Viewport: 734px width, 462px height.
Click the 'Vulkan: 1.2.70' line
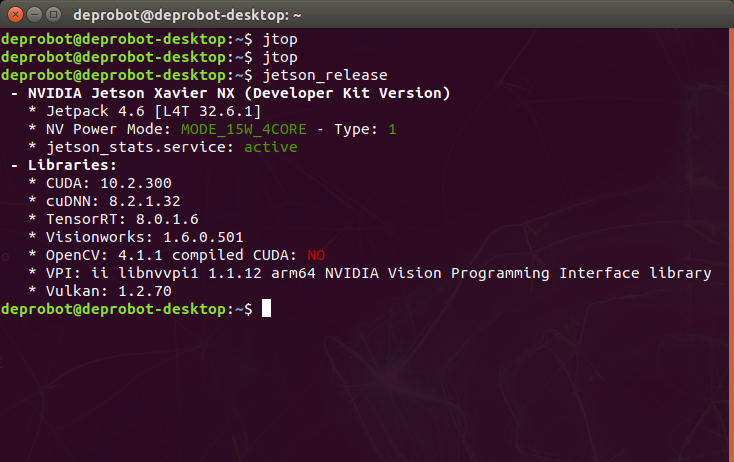pyautogui.click(x=109, y=291)
